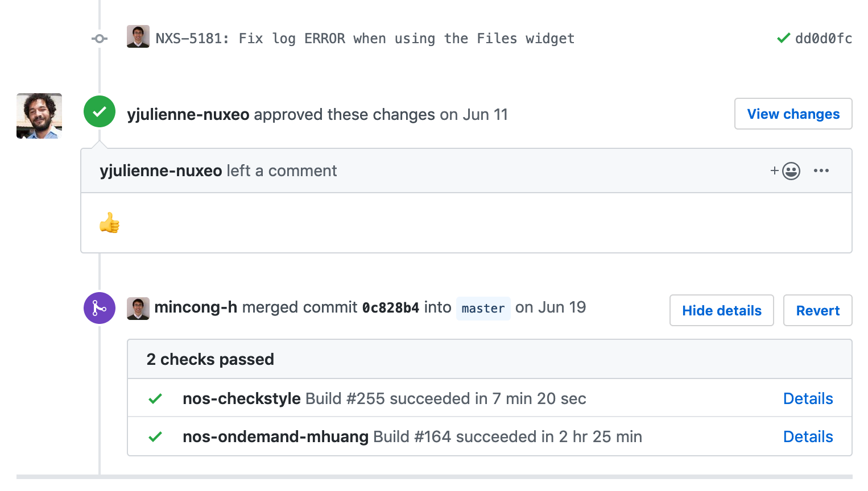This screenshot has width=868, height=491.
Task: Open merged commit 0c828b4
Action: (391, 307)
